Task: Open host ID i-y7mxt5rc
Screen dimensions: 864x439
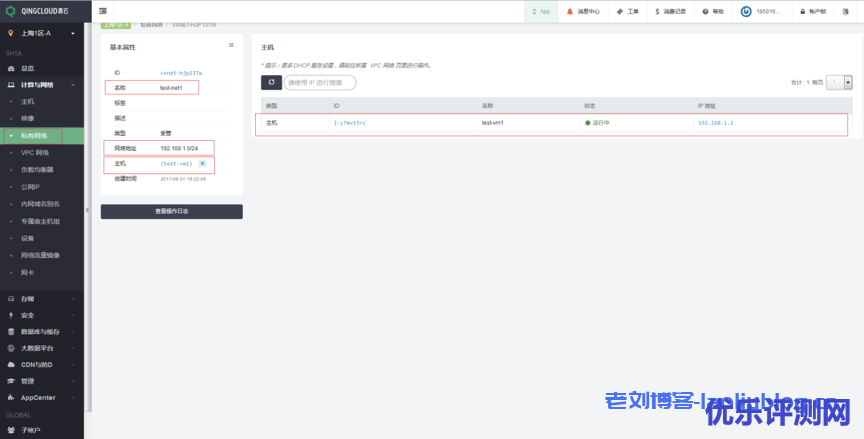Action: (x=349, y=123)
